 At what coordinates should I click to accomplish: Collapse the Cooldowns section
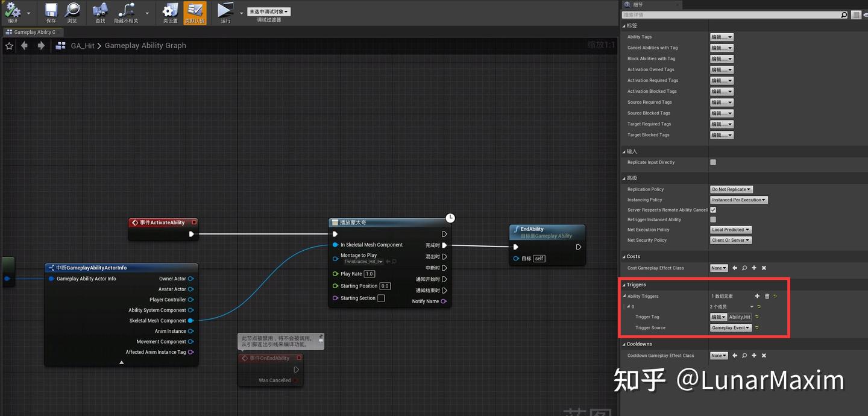click(624, 344)
